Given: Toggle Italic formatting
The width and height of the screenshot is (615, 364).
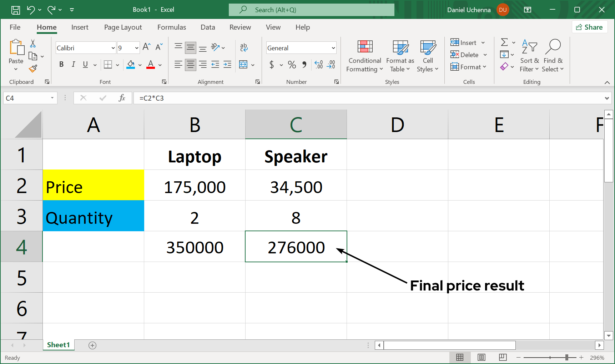Looking at the screenshot, I should tap(73, 65).
